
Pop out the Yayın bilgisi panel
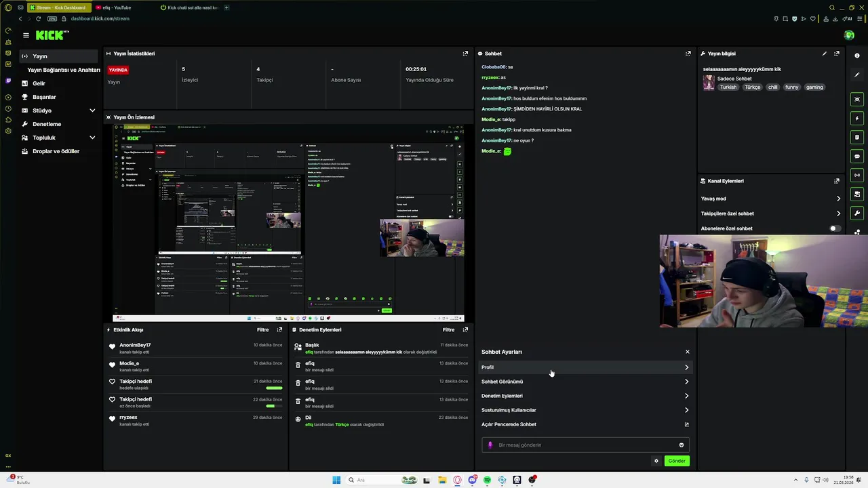click(837, 54)
